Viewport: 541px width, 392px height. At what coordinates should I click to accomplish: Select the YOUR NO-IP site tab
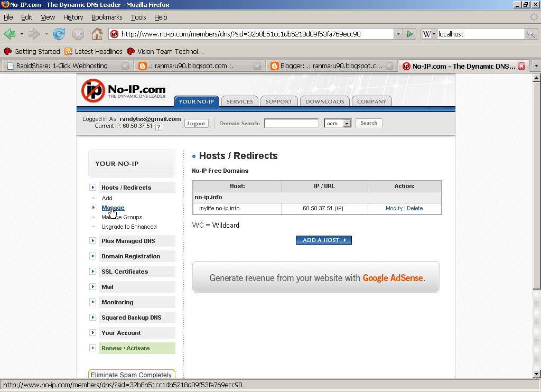click(197, 101)
